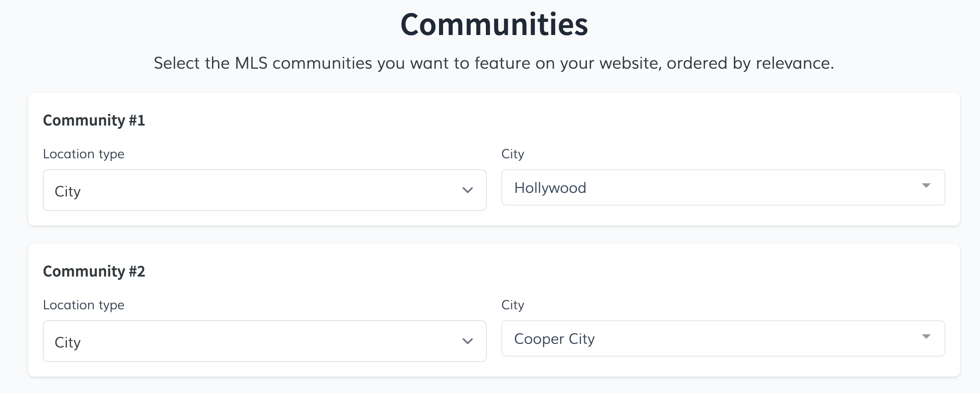The width and height of the screenshot is (980, 393).
Task: Click the Communities page heading
Action: point(494,25)
